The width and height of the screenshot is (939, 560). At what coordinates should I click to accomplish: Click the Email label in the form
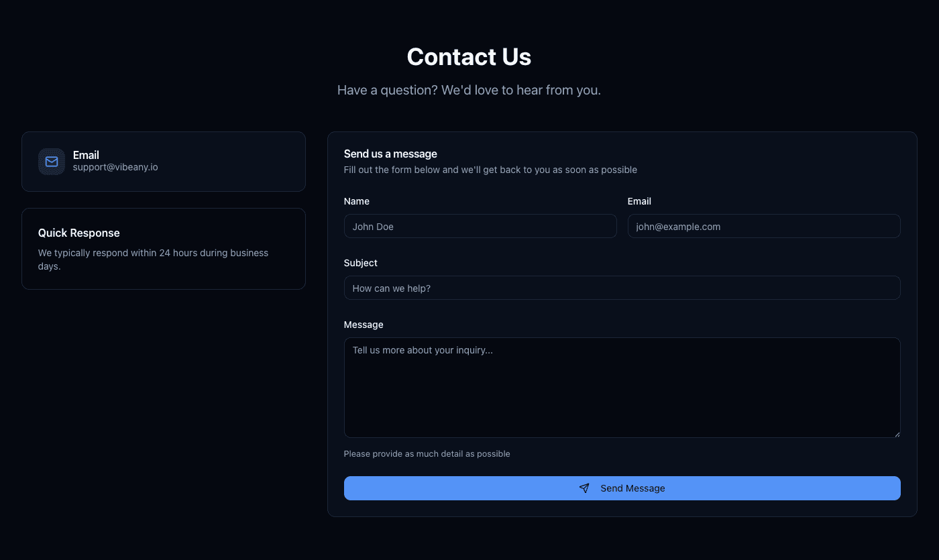[x=639, y=201]
